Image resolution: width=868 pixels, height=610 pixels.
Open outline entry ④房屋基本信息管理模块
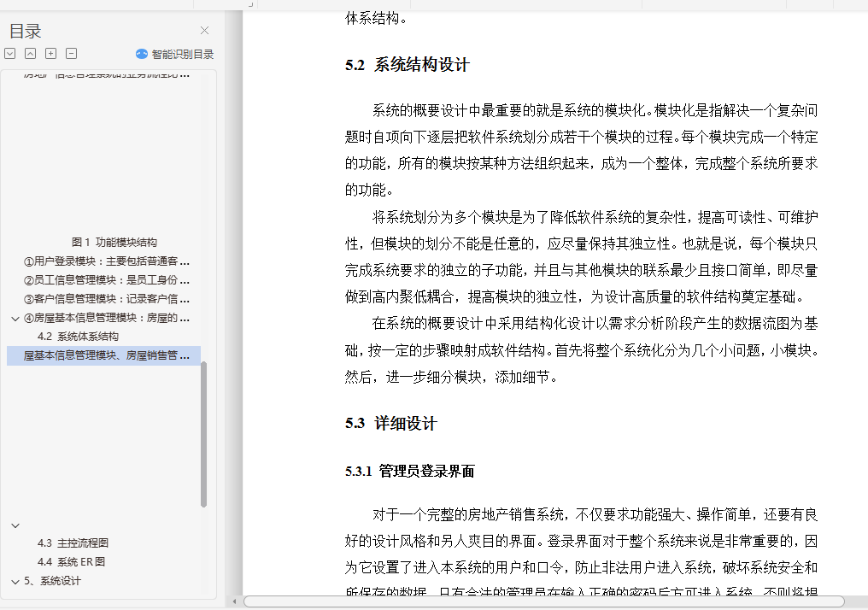click(106, 318)
